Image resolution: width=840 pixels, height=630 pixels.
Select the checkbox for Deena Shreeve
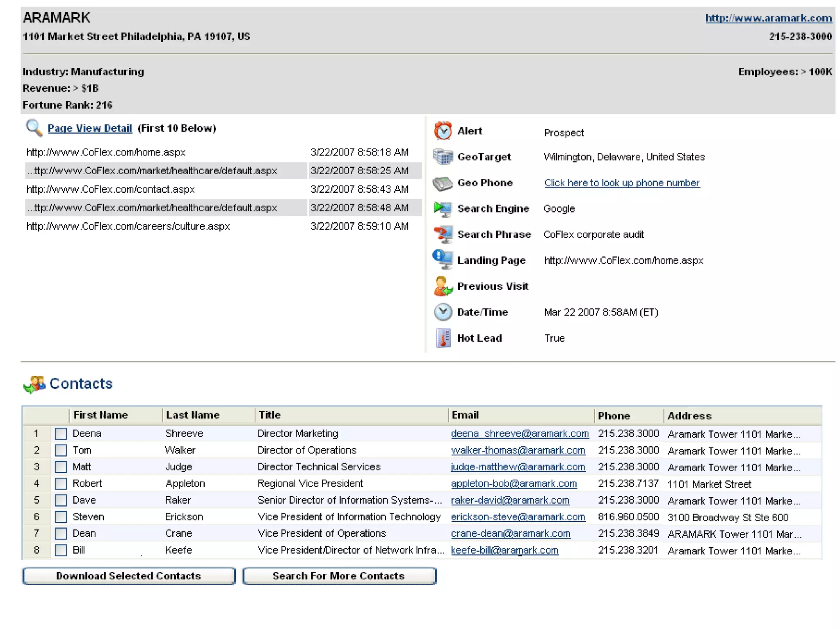(61, 434)
